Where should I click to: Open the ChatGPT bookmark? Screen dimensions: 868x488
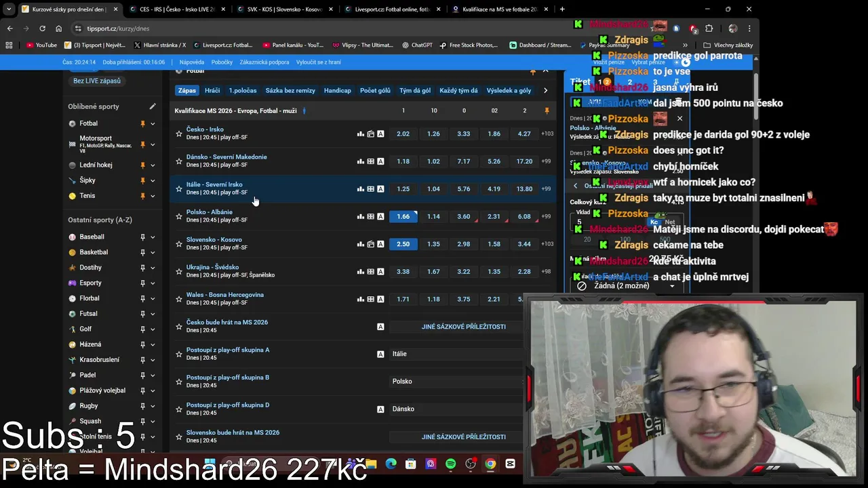(417, 45)
